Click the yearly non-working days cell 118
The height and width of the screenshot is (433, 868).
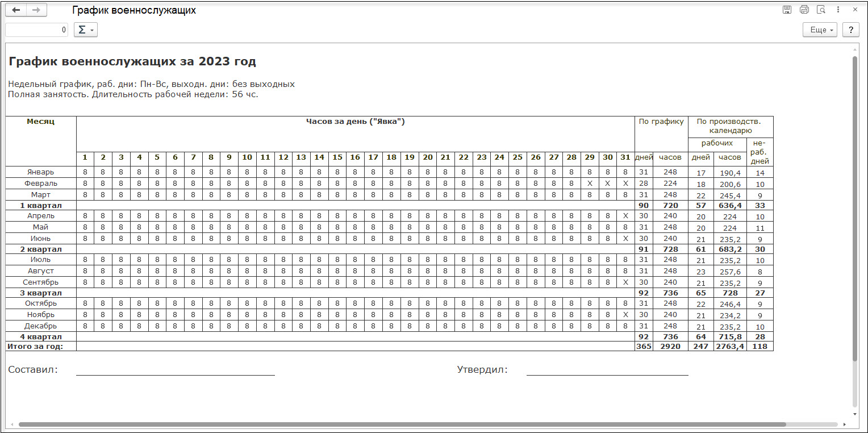pyautogui.click(x=759, y=347)
